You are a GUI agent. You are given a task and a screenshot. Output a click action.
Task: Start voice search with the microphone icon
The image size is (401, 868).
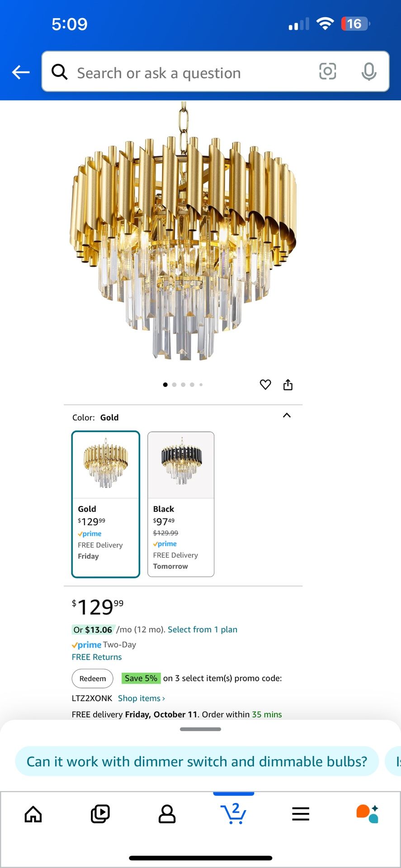(x=369, y=72)
